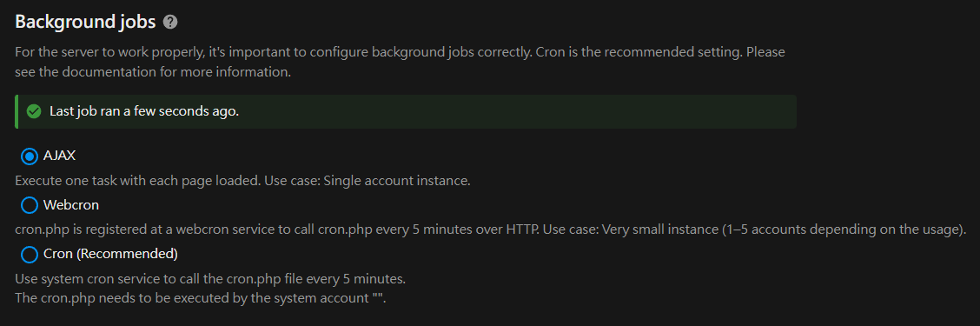Click the AJAX option label text
Screen dimensions: 980x326
[x=59, y=156]
